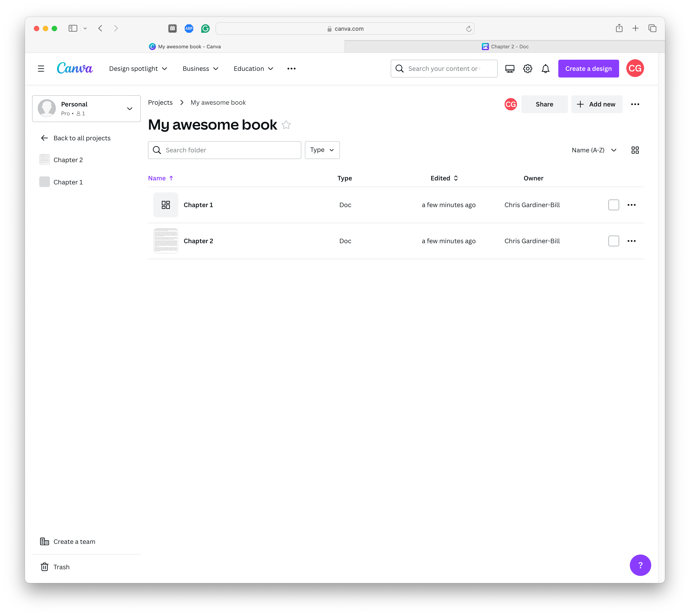Screen dimensions: 690x616
Task: Click the Create a design button
Action: click(588, 69)
